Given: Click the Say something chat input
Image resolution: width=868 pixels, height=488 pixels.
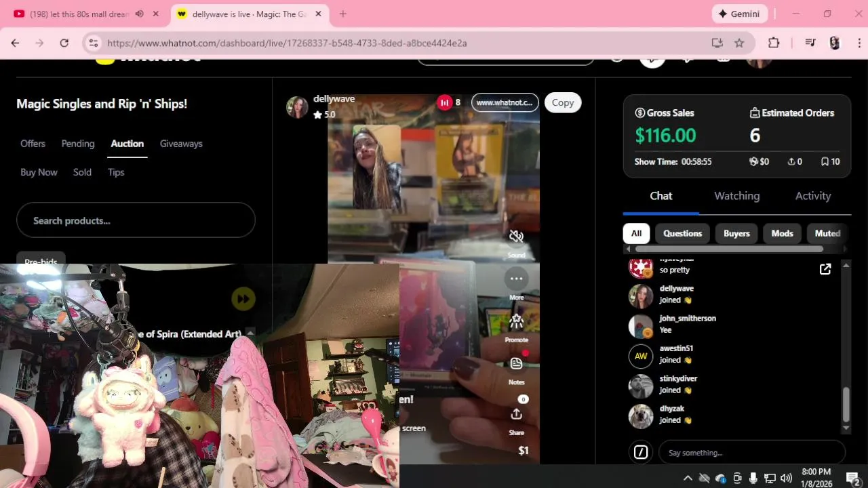Looking at the screenshot, I should [752, 452].
